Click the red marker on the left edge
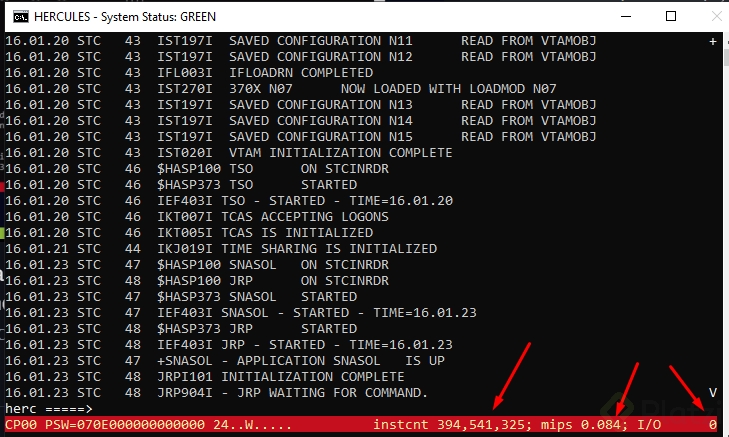The height and width of the screenshot is (437, 729). (3, 185)
